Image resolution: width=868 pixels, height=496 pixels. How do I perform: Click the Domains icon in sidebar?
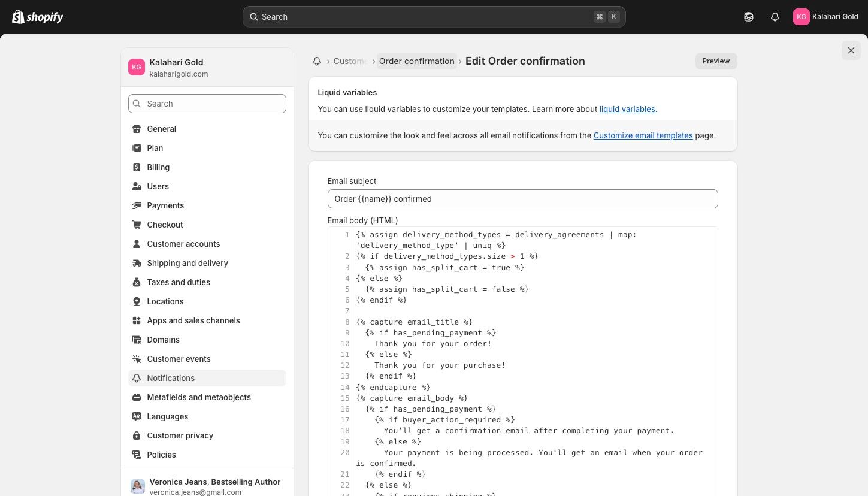coord(137,340)
